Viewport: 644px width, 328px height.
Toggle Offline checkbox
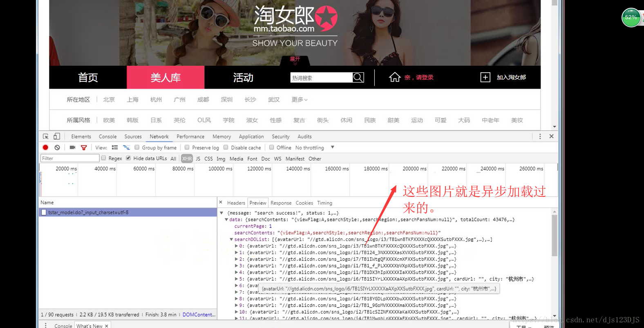(271, 147)
